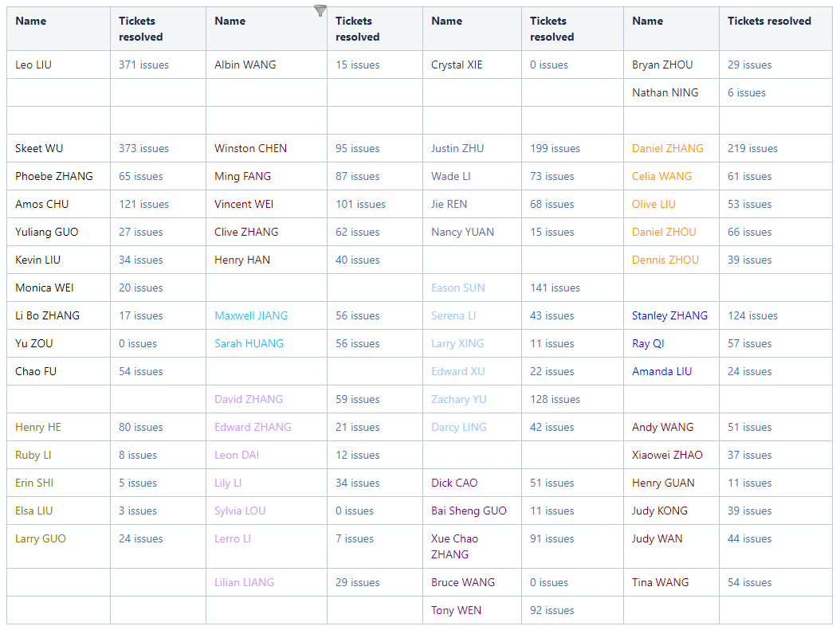Screen dimensions: 840x630
Task: Open the 6 issues link for Nathan NING
Action: pos(746,92)
